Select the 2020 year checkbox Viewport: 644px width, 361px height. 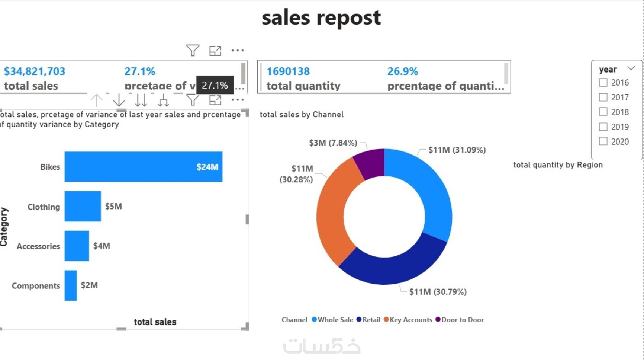click(603, 141)
